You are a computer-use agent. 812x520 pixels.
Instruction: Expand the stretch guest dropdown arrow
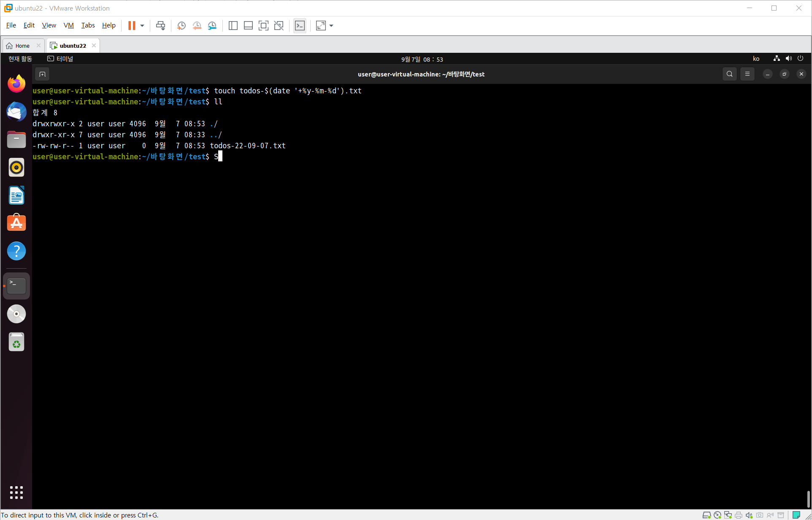[x=331, y=26]
